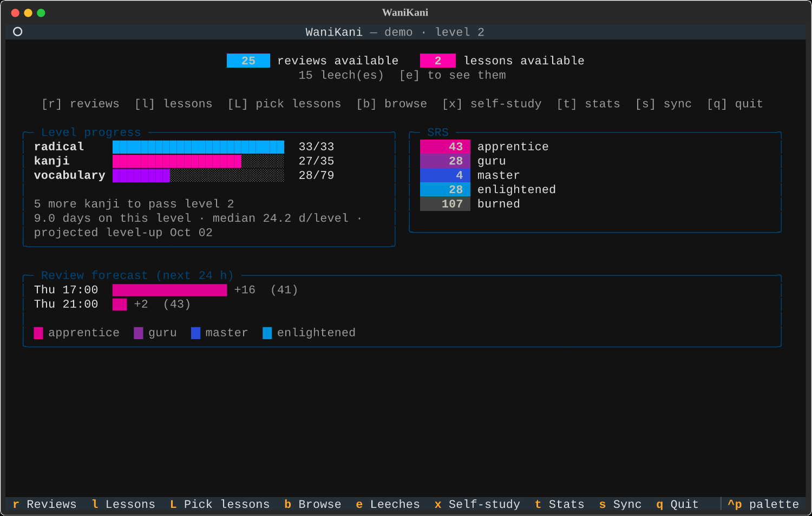The width and height of the screenshot is (812, 516).
Task: Click the guru 28 count swatch
Action: [445, 161]
